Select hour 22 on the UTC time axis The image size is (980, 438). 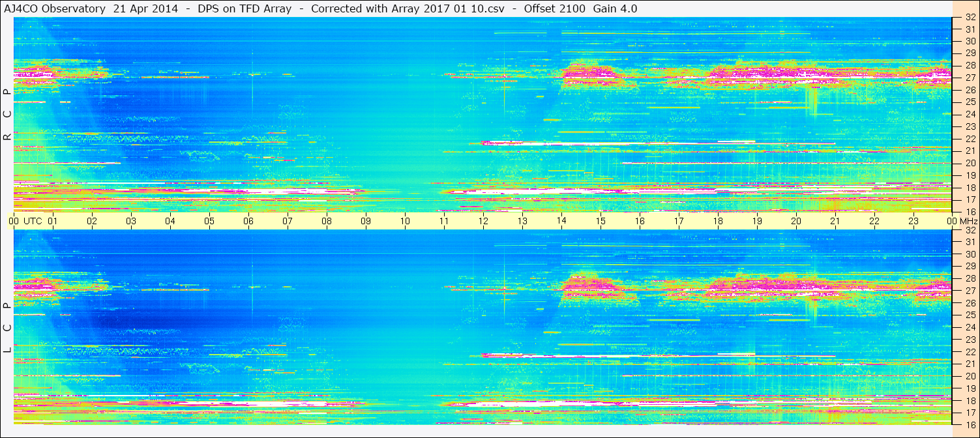(x=874, y=221)
